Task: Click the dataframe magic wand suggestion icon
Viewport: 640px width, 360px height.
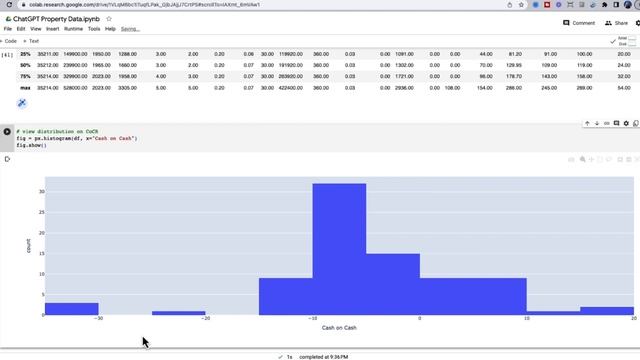Action: pyautogui.click(x=22, y=103)
